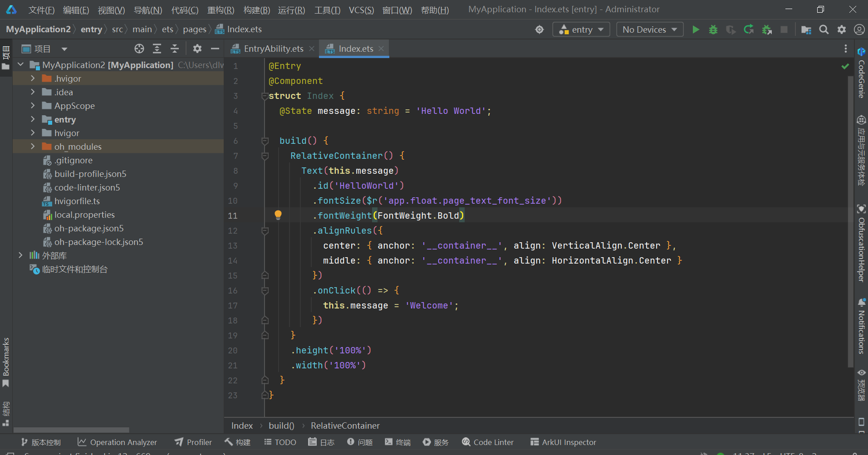The height and width of the screenshot is (455, 868).
Task: Close the Index.ets tab
Action: click(381, 49)
